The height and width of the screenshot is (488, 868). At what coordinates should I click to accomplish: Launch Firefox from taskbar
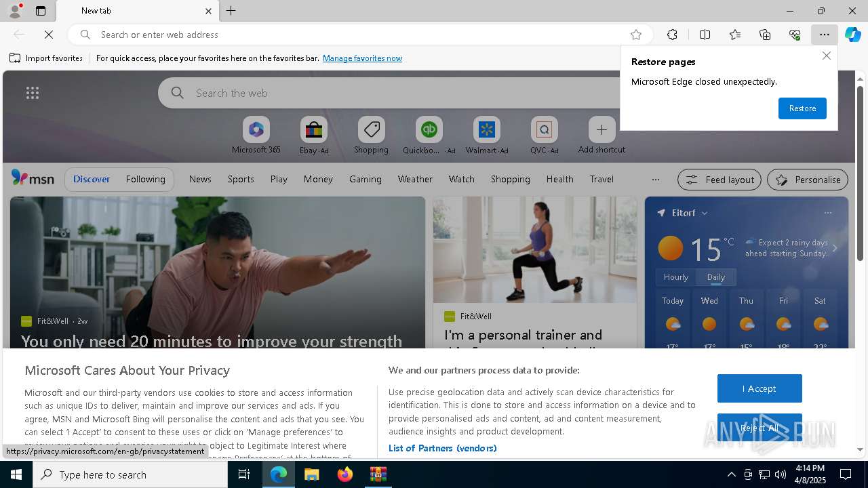tap(345, 474)
